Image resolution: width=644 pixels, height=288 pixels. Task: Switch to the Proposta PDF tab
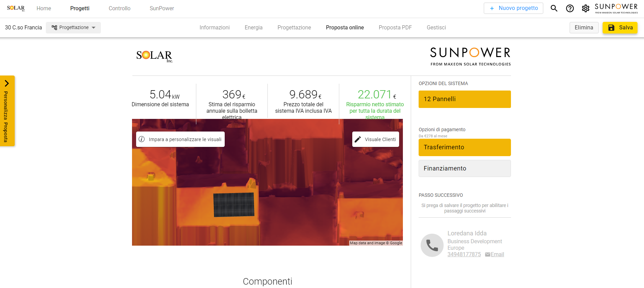click(x=395, y=27)
